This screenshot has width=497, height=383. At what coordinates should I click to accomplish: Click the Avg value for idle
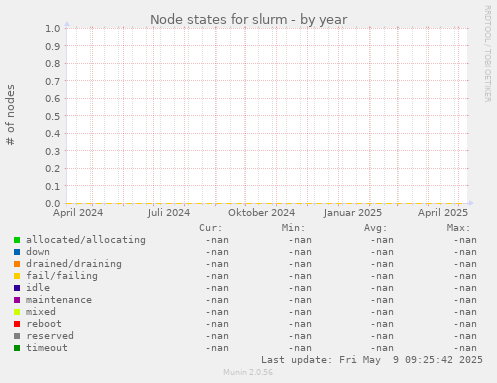[382, 288]
